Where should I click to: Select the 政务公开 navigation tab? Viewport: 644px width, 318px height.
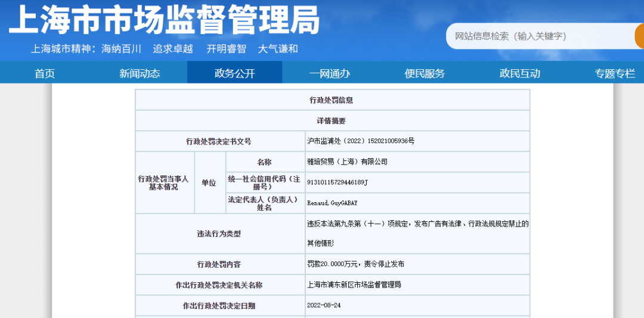235,73
